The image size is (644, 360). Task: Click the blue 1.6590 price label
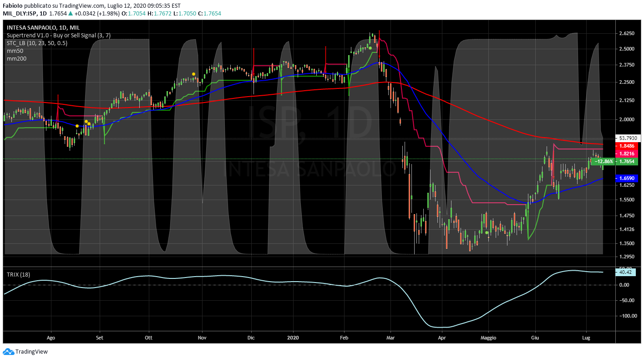tap(628, 177)
